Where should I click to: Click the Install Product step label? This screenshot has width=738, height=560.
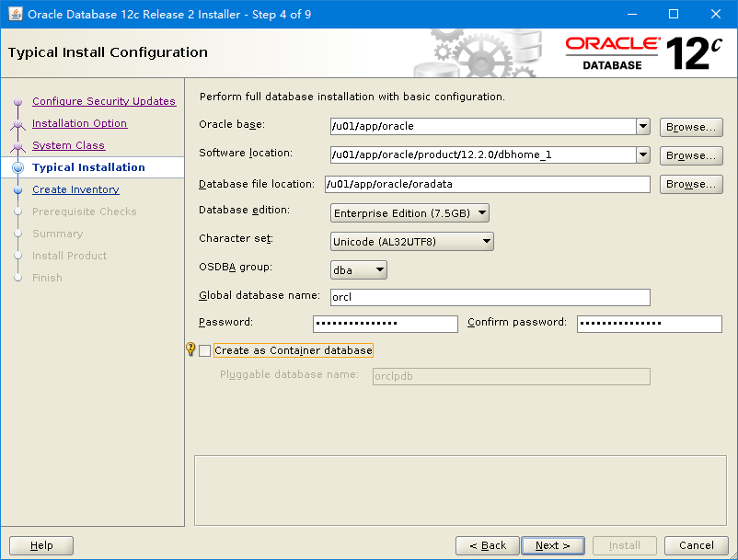point(70,256)
